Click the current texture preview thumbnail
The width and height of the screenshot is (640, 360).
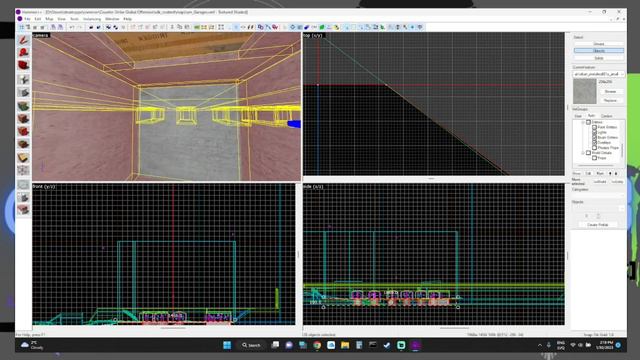click(584, 91)
